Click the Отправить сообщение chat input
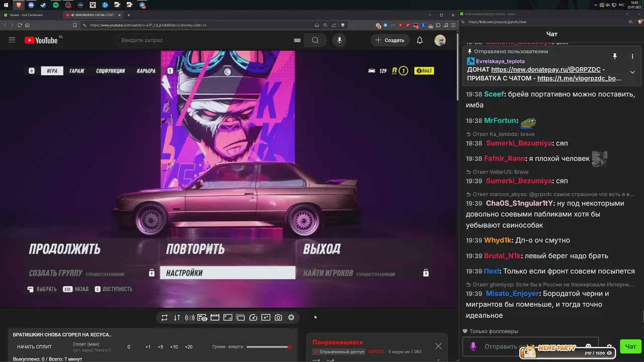The width and height of the screenshot is (644, 362). pos(530,346)
